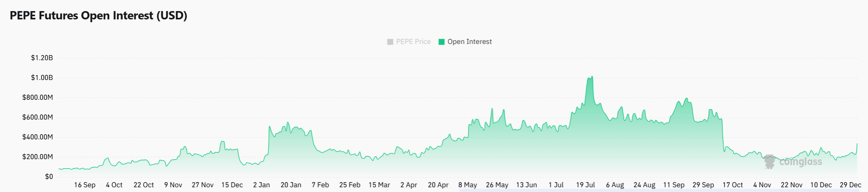Click the $0 y-axis label

(x=49, y=177)
